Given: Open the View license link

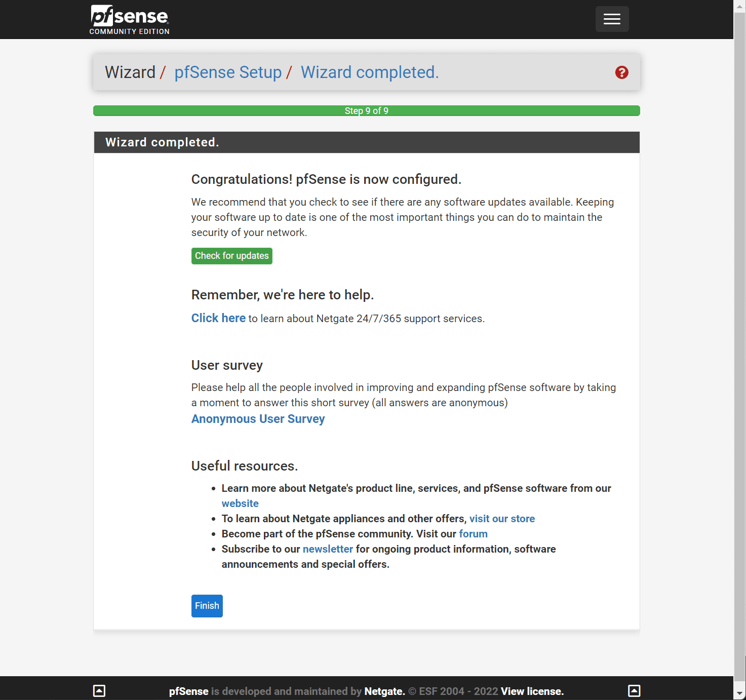Looking at the screenshot, I should 532,691.
